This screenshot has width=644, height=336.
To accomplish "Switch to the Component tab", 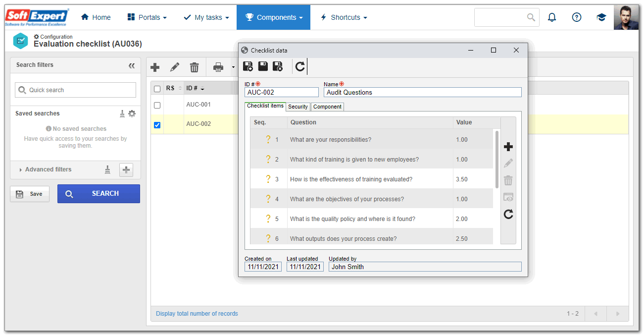I will tap(327, 107).
